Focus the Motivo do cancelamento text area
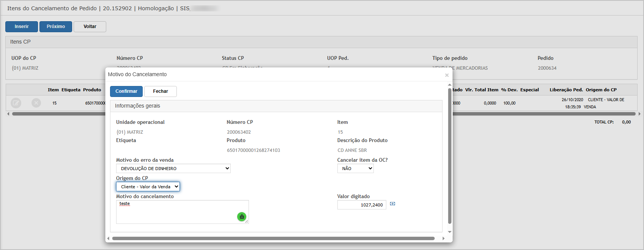This screenshot has height=250, width=644. [x=183, y=212]
